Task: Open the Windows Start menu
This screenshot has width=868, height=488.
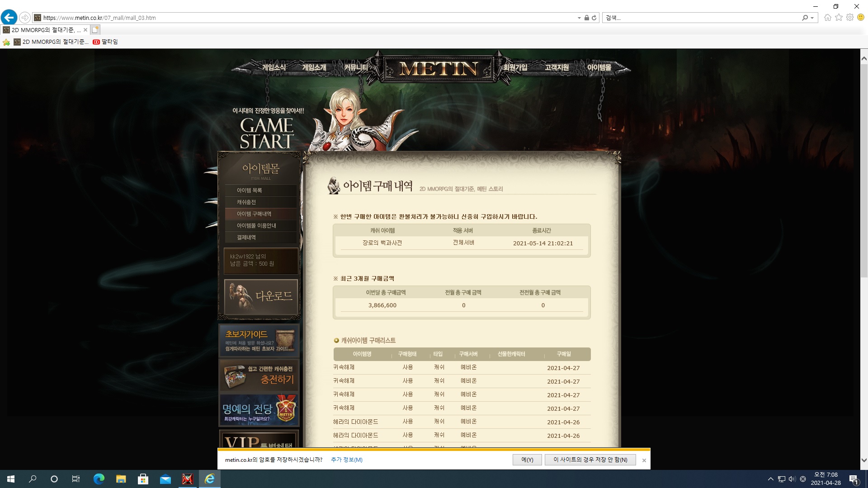Action: tap(11, 479)
